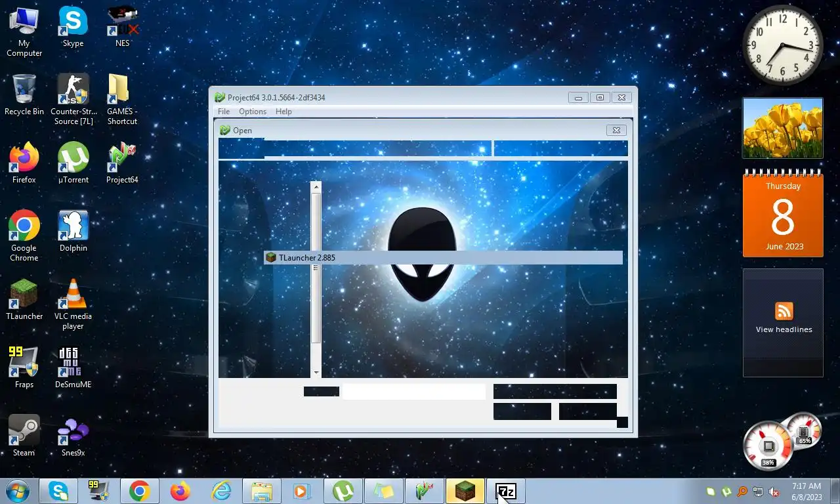Switch to Skype in the taskbar
The image size is (840, 504).
tap(58, 491)
